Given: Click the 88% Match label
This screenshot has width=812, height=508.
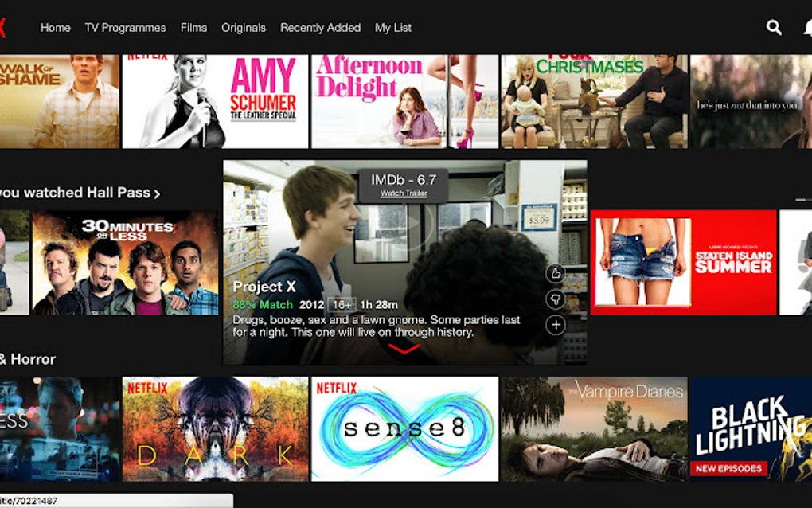Looking at the screenshot, I should tap(263, 304).
